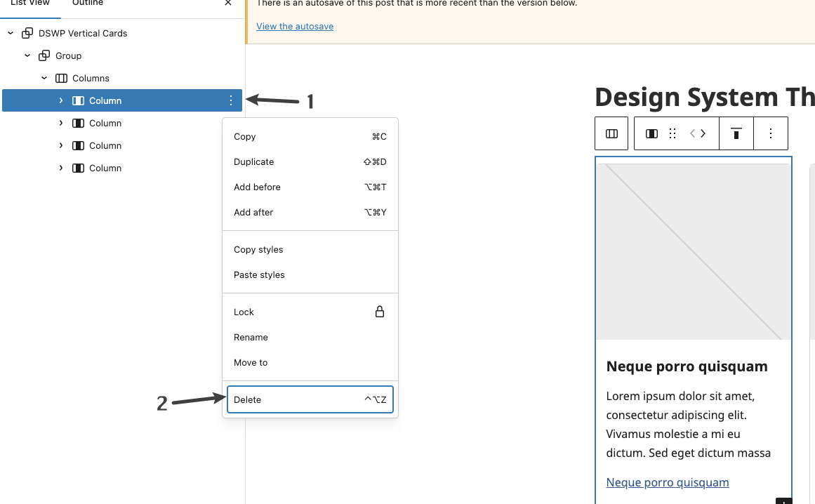Open the View the autosave link
The height and width of the screenshot is (504, 815).
[x=295, y=27]
